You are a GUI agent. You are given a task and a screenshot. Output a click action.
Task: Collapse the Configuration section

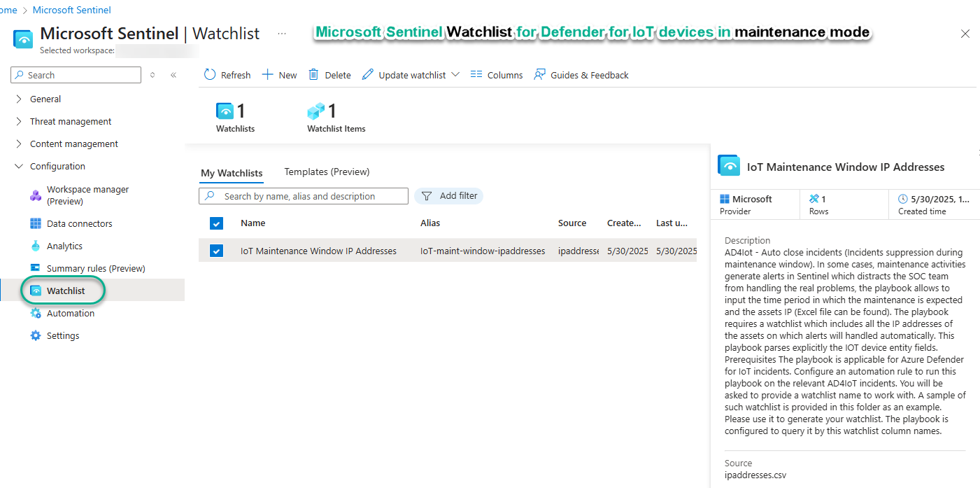coord(19,166)
